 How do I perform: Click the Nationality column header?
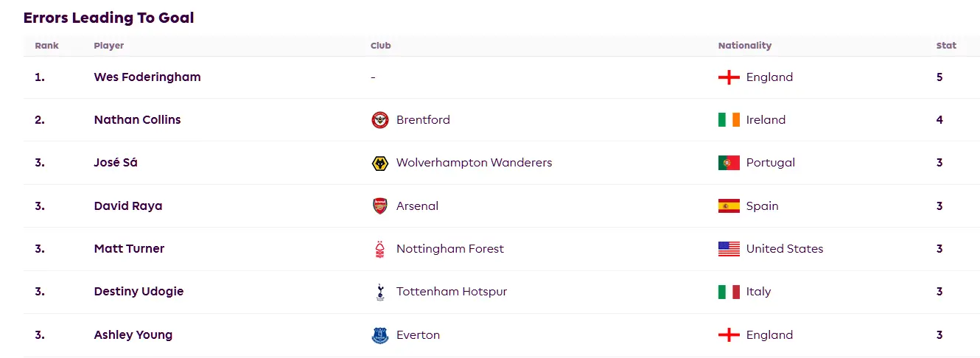(x=744, y=46)
